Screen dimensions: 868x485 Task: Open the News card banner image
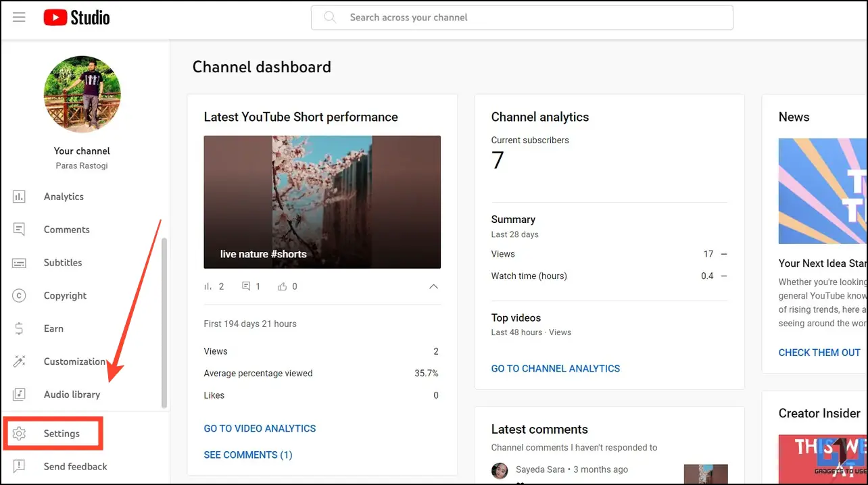tap(823, 191)
